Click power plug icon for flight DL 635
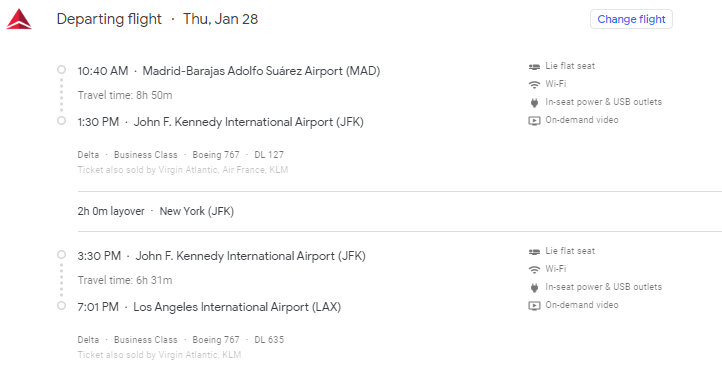 pos(534,288)
